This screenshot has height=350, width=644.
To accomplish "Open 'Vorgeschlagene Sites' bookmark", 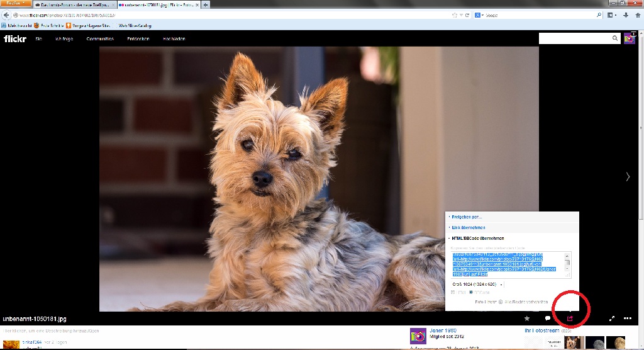I will point(88,26).
